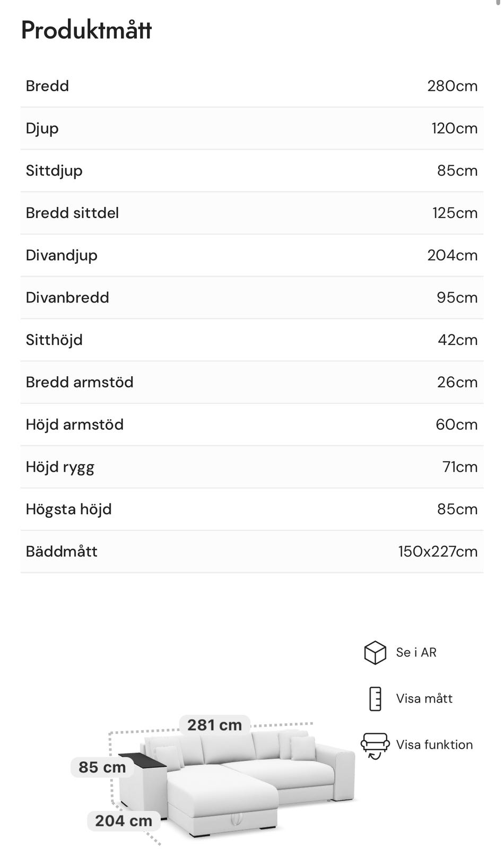
Task: Click the Produktmått heading
Action: [x=86, y=30]
